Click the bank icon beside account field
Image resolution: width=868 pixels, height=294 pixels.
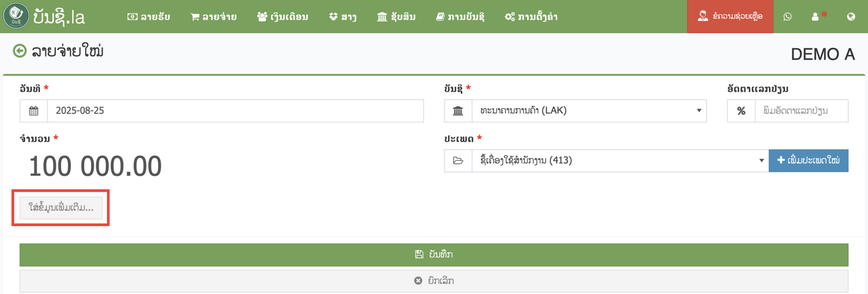coord(458,111)
